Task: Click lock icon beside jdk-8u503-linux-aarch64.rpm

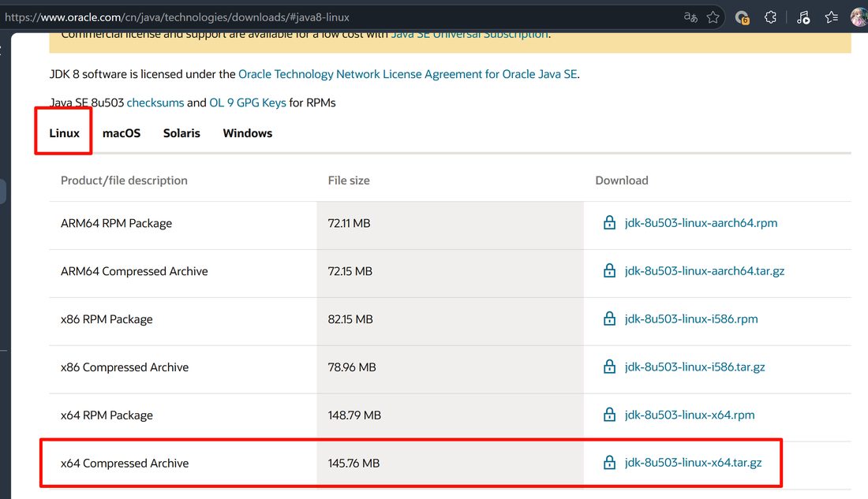Action: (x=609, y=222)
